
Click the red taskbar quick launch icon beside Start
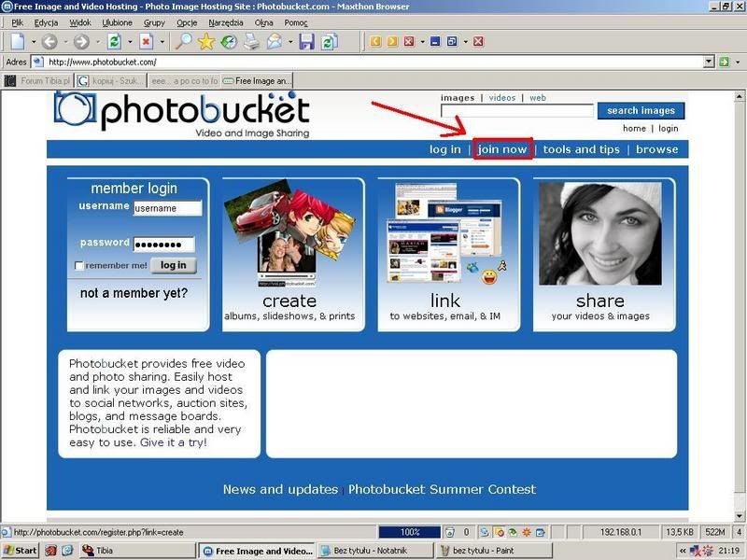point(50,551)
